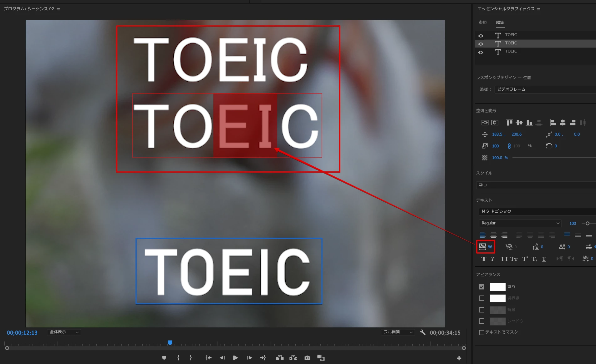Click the tracking value 86
596x364 pixels.
click(x=490, y=247)
